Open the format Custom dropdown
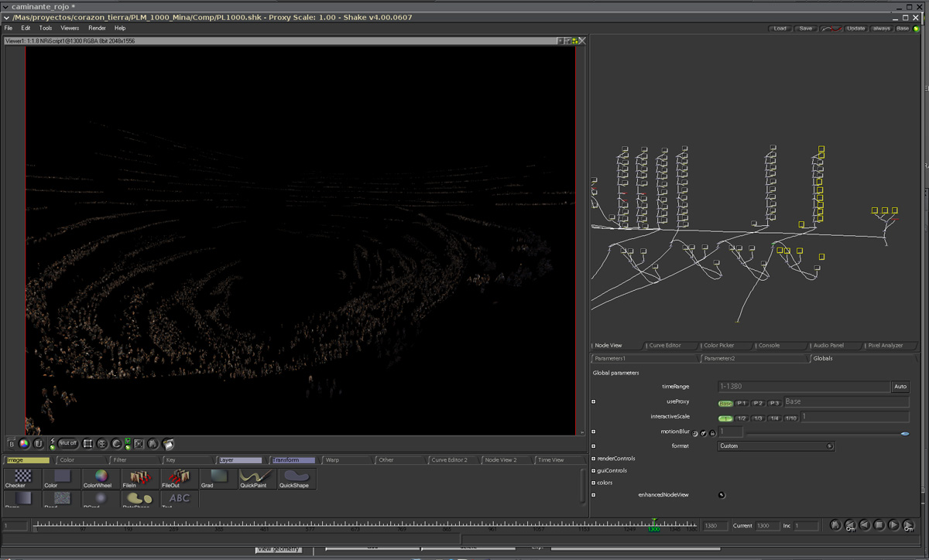Screen dimensions: 929x560 [x=776, y=446]
